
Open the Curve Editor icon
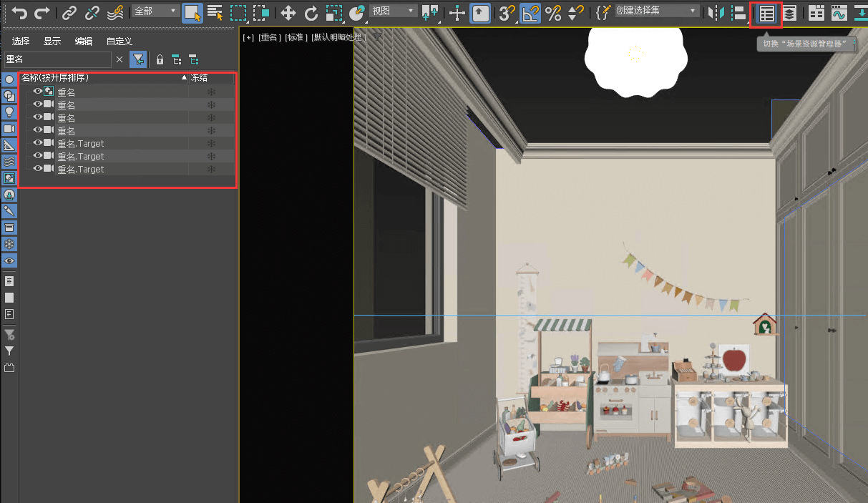point(839,13)
